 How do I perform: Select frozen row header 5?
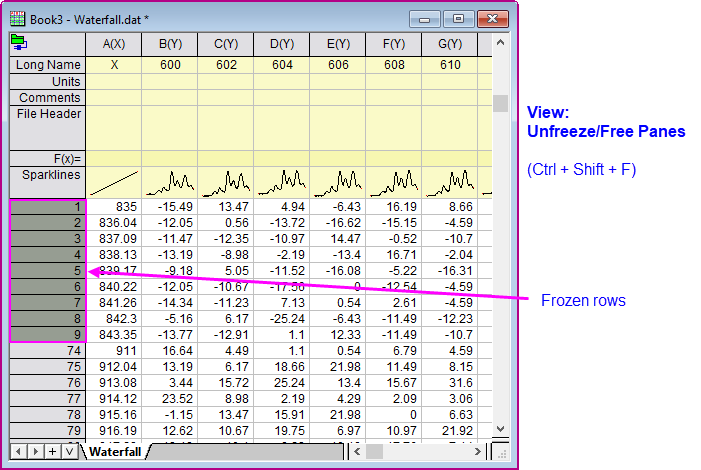click(48, 271)
